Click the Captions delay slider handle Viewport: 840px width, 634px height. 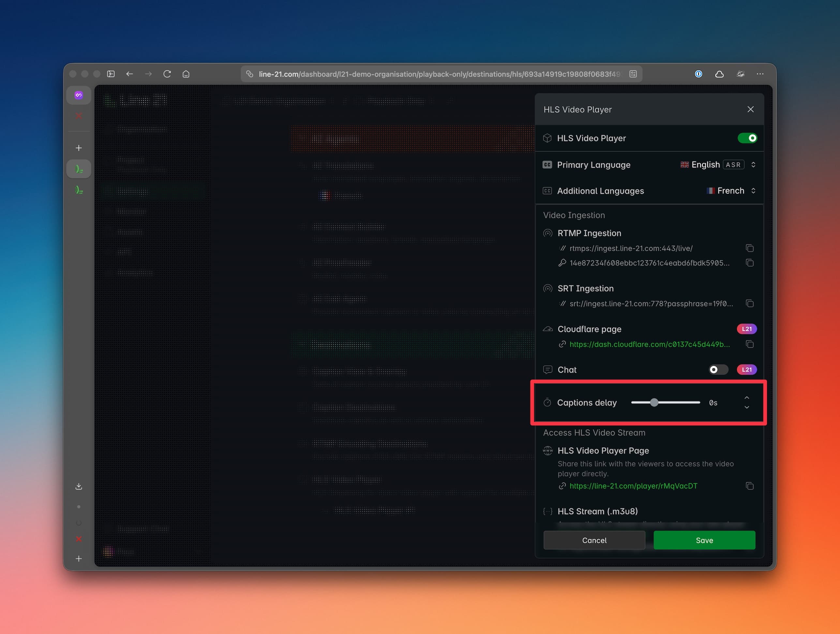coord(654,403)
